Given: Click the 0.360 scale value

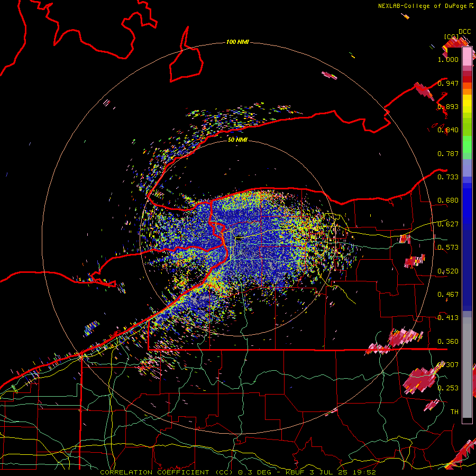Looking at the screenshot, I should [x=448, y=342].
